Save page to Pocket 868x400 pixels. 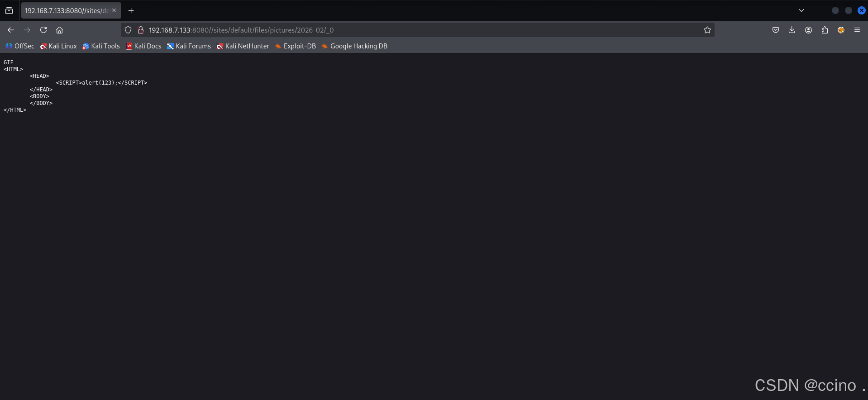click(x=776, y=30)
